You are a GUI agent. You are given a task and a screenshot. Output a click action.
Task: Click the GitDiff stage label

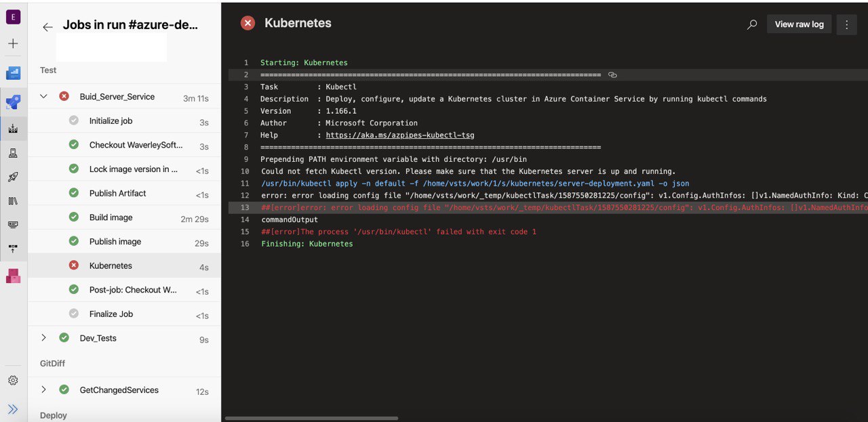coord(52,364)
